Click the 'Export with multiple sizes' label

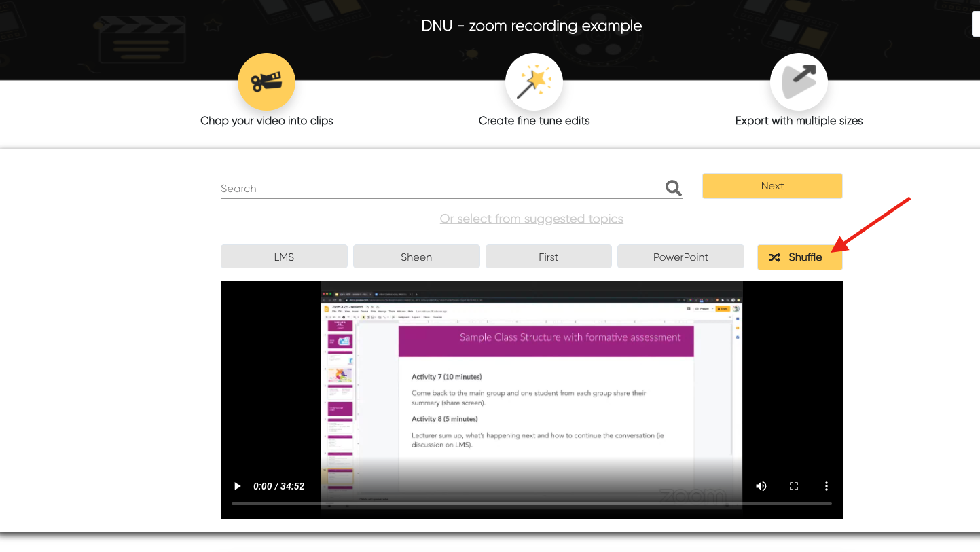(799, 121)
